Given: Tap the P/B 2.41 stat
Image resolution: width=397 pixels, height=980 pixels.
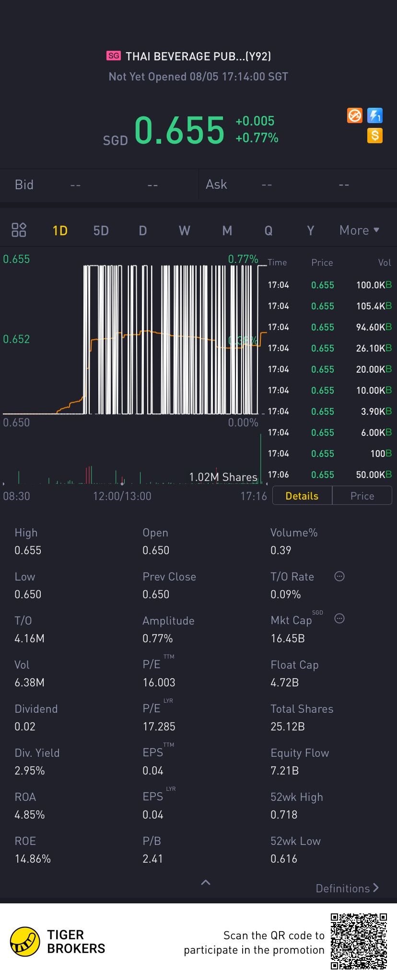Looking at the screenshot, I should (152, 850).
